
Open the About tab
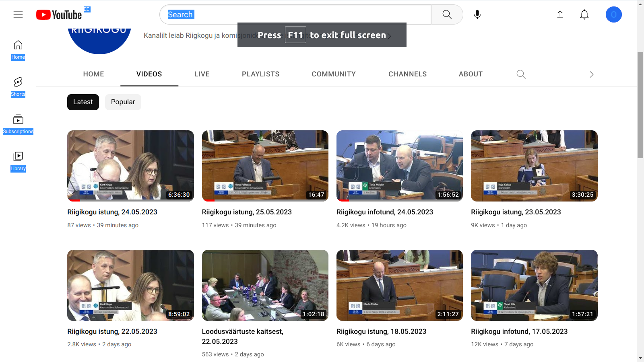click(x=470, y=74)
